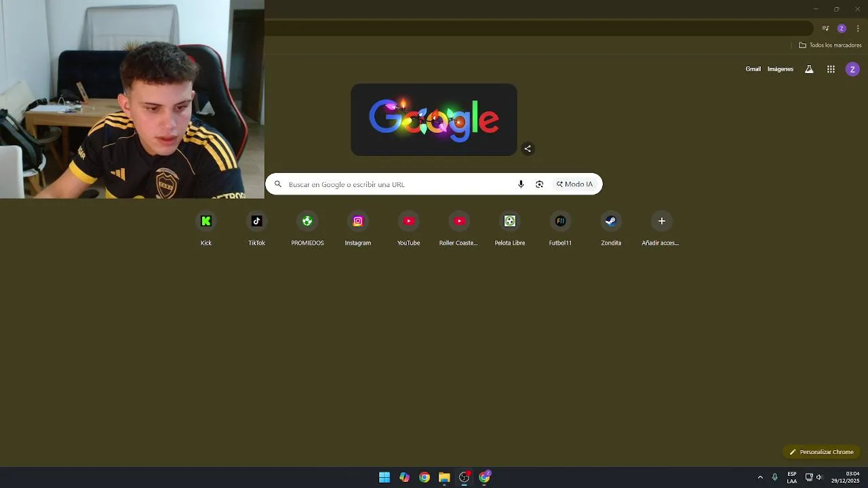The image size is (868, 488).
Task: Click the Chrome address bar
Action: pyautogui.click(x=539, y=28)
